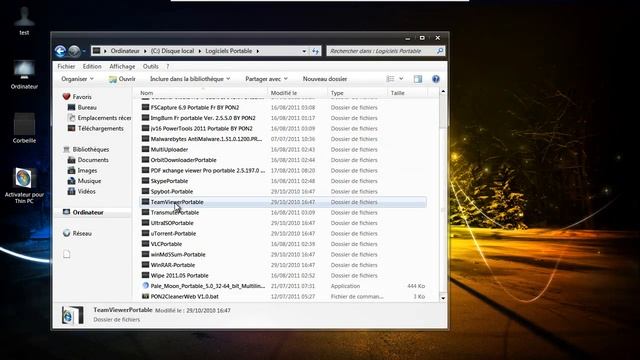
Task: Expand the address bar history dropdown
Action: [x=304, y=51]
